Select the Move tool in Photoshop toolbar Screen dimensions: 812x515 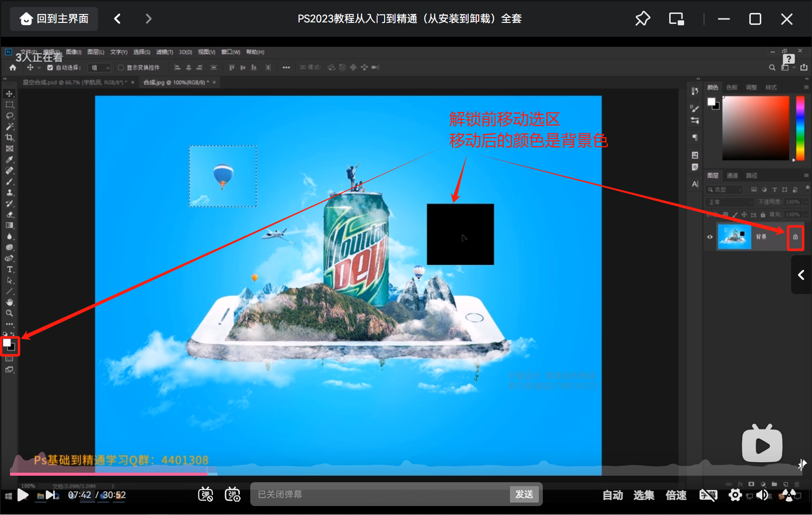point(9,94)
